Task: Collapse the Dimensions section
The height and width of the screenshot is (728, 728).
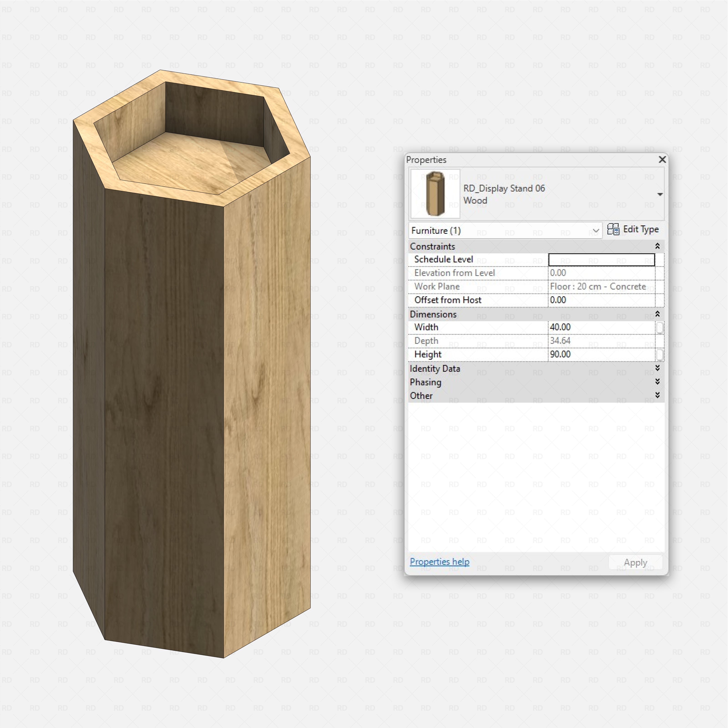Action: [657, 314]
